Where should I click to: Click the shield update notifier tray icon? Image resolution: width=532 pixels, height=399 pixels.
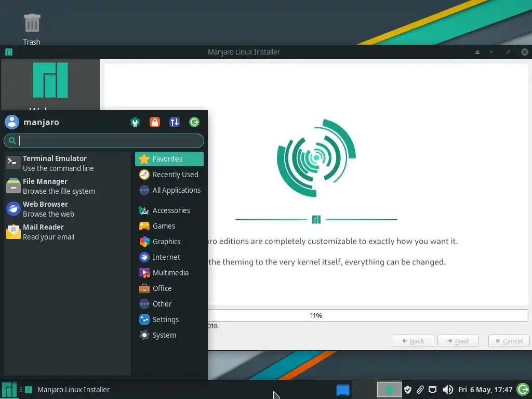[x=408, y=390]
